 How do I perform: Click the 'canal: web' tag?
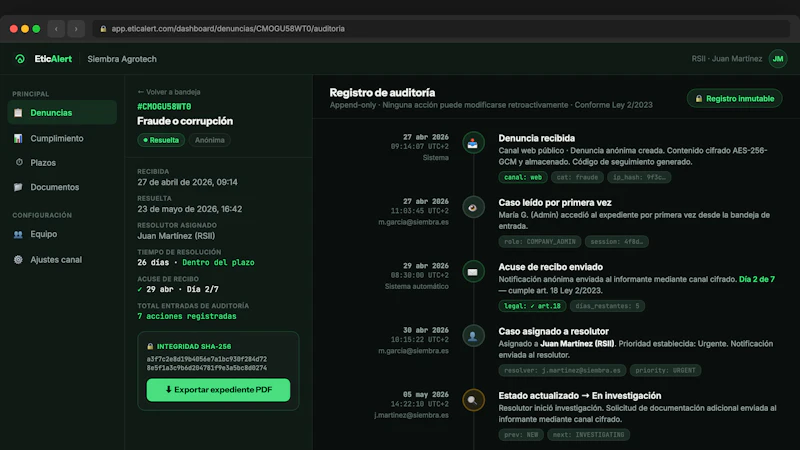(x=523, y=177)
